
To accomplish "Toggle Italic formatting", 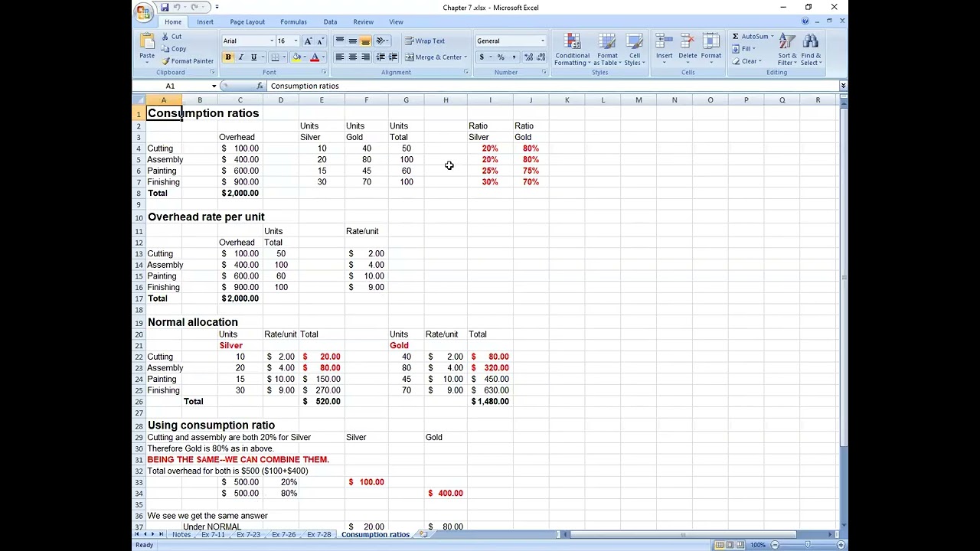I will pyautogui.click(x=240, y=57).
